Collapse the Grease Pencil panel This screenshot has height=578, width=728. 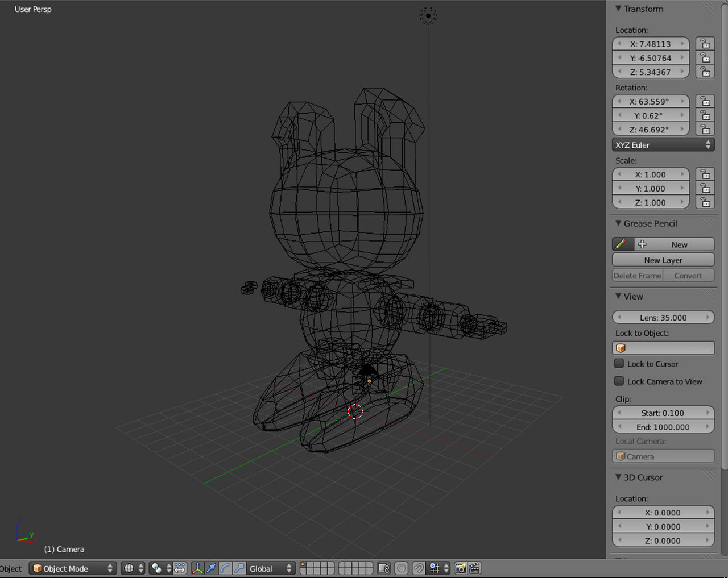[618, 223]
